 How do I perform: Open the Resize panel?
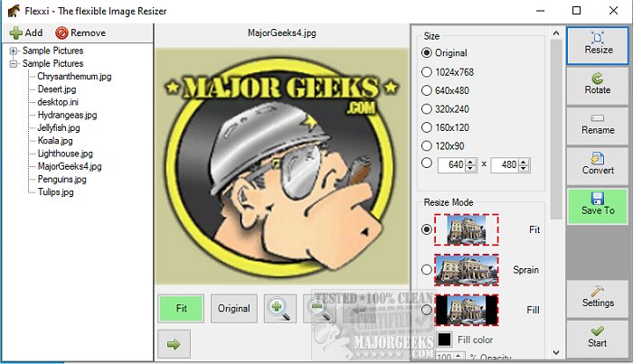point(598,45)
